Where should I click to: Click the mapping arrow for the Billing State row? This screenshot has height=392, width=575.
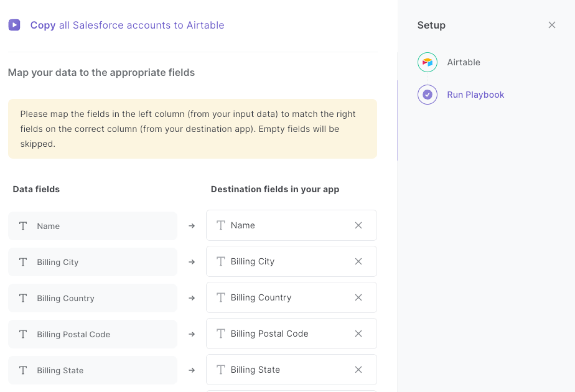192,370
